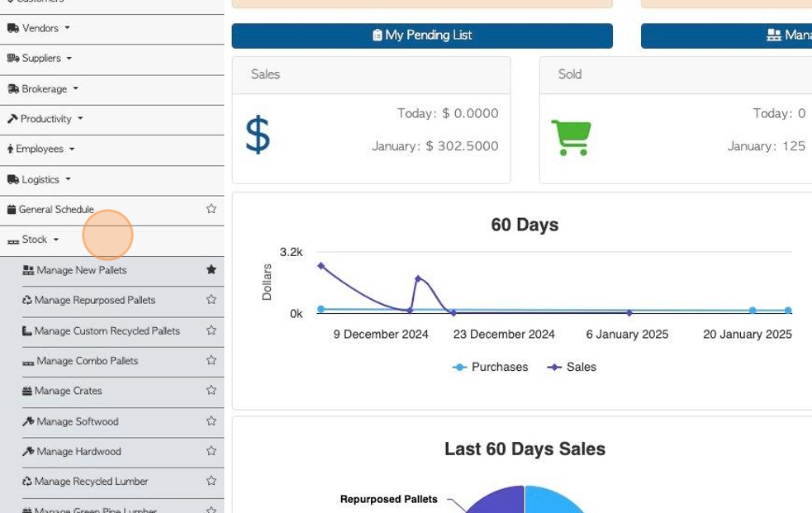This screenshot has height=513, width=812.
Task: Click the Manage Combo Pallets icon
Action: [28, 363]
